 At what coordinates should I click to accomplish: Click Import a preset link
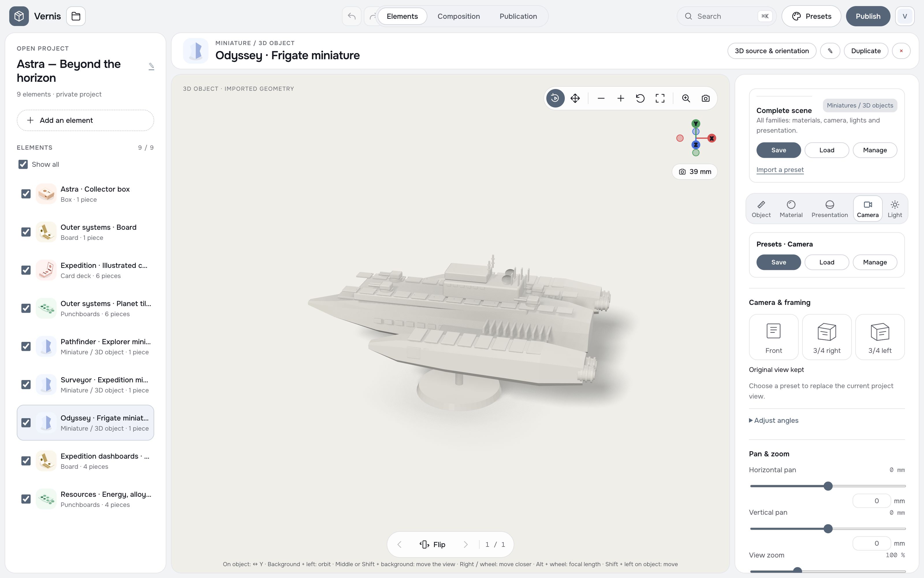780,170
